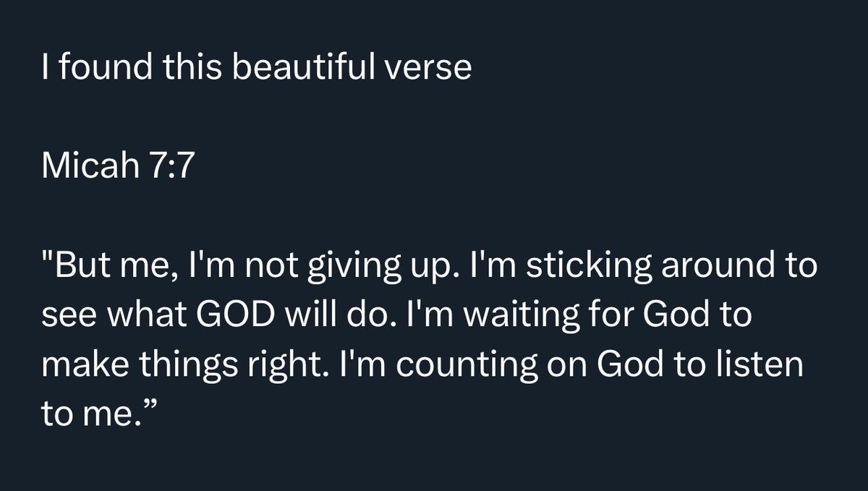The height and width of the screenshot is (491, 868).
Task: Click the words "see what" before GOD
Action: (x=109, y=316)
